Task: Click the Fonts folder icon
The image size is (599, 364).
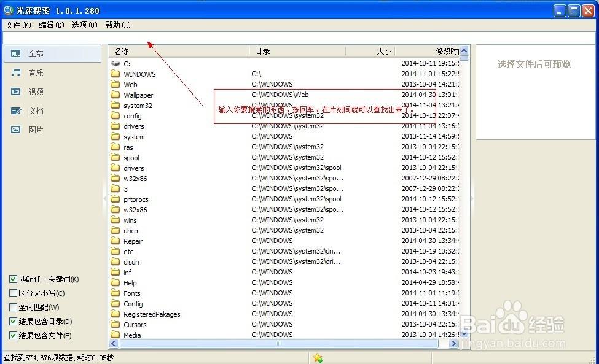Action: 115,293
